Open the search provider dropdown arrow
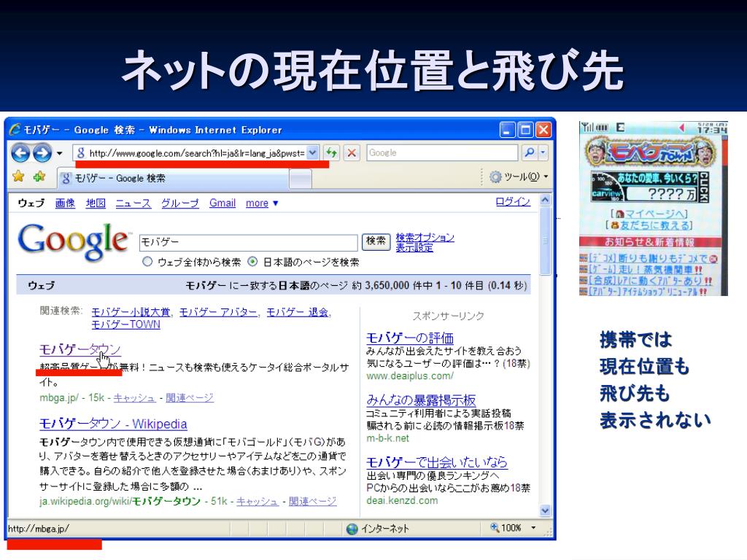The image size is (747, 560). pos(543,153)
